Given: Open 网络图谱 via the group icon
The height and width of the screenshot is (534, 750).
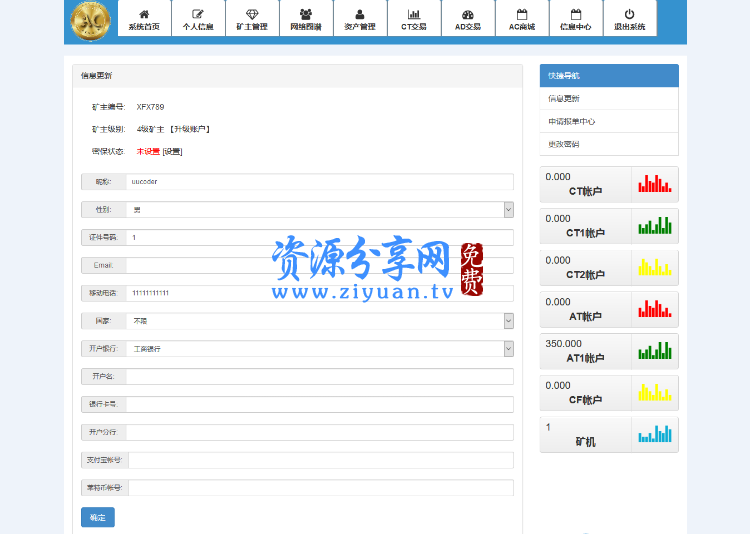Looking at the screenshot, I should coord(306,15).
